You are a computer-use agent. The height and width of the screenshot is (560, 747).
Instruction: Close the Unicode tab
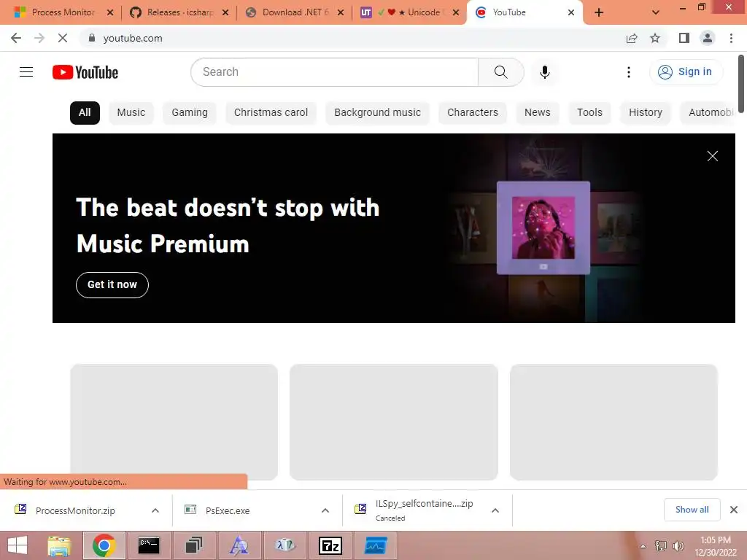(456, 12)
